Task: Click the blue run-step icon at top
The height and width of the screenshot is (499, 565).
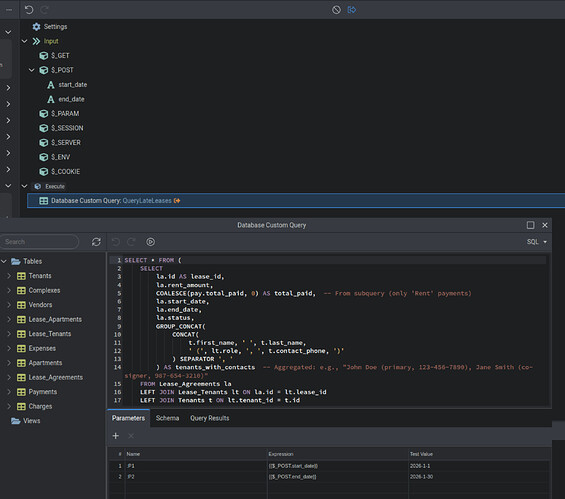Action: [352, 10]
